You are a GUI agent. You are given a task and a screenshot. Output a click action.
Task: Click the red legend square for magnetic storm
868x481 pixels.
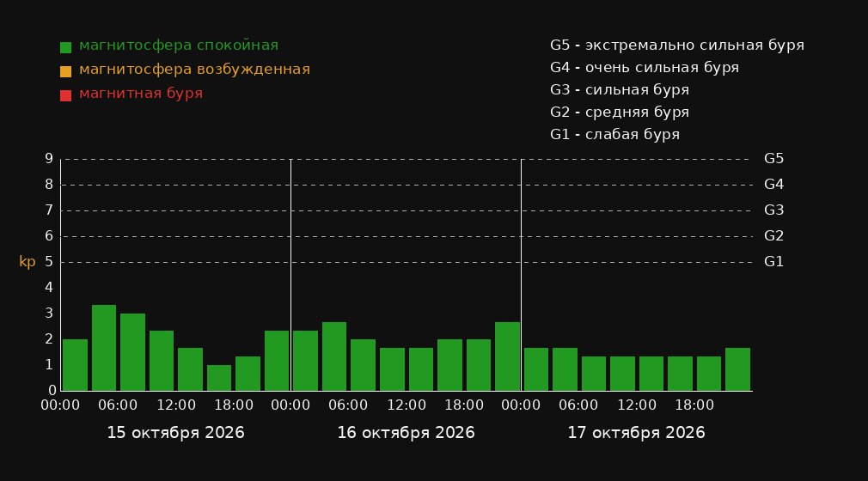point(66,95)
